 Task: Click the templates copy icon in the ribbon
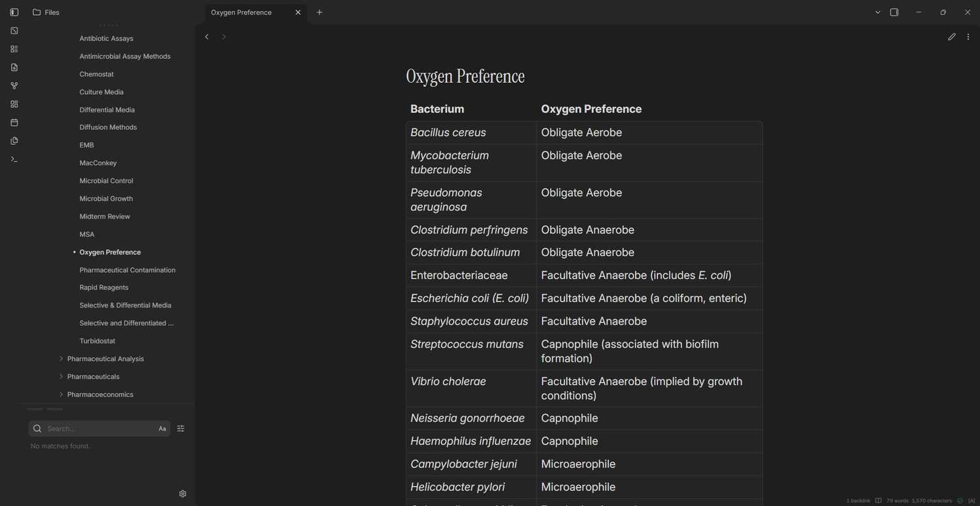(x=14, y=141)
